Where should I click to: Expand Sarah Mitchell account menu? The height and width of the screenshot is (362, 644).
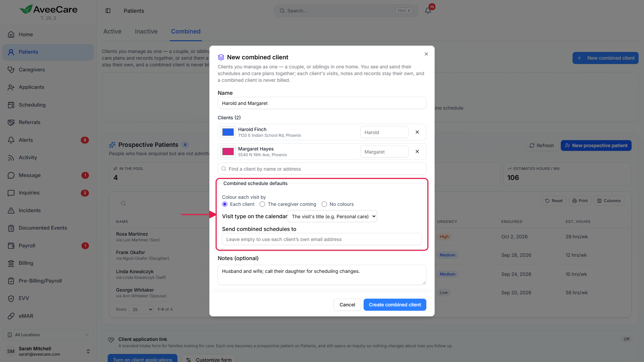(48, 351)
